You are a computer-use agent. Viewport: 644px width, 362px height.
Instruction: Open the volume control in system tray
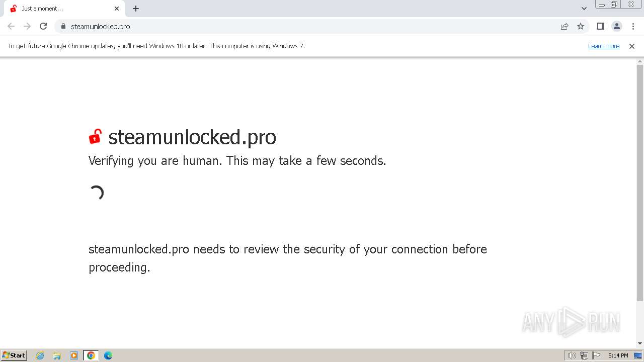click(572, 355)
